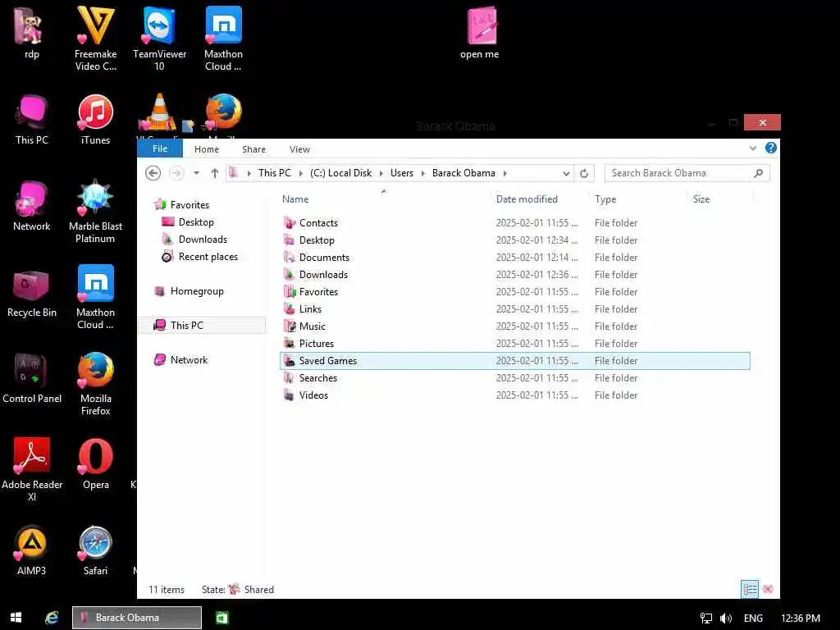Image resolution: width=840 pixels, height=630 pixels.
Task: Open Adobe Reader XI shortcut
Action: pyautogui.click(x=32, y=470)
